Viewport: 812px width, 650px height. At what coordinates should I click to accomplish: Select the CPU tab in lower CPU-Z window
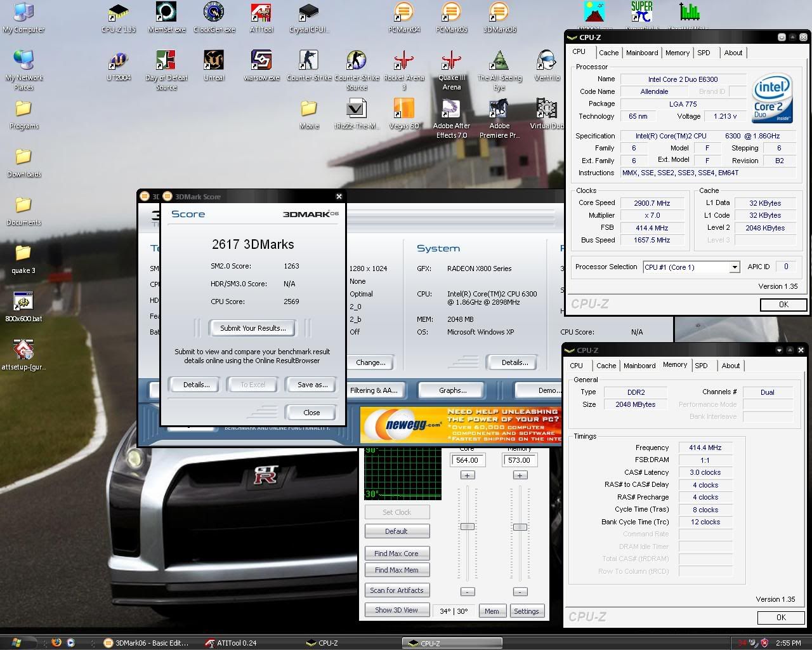[x=576, y=366]
